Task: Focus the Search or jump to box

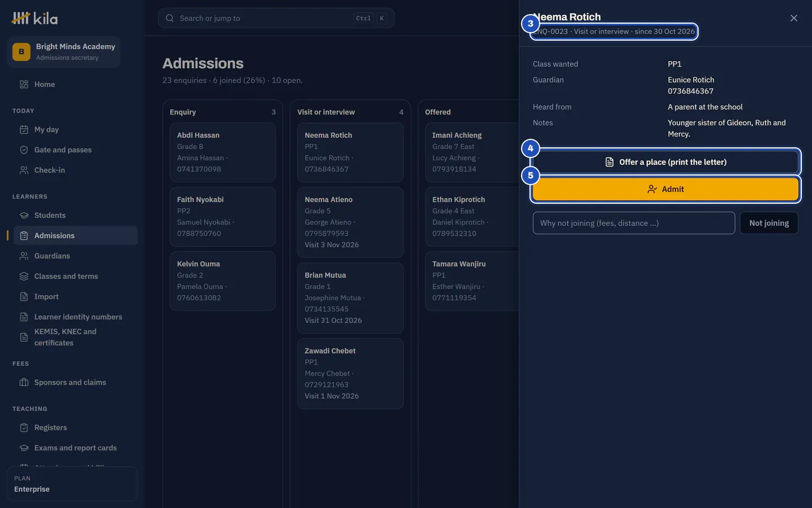Action: coord(276,18)
